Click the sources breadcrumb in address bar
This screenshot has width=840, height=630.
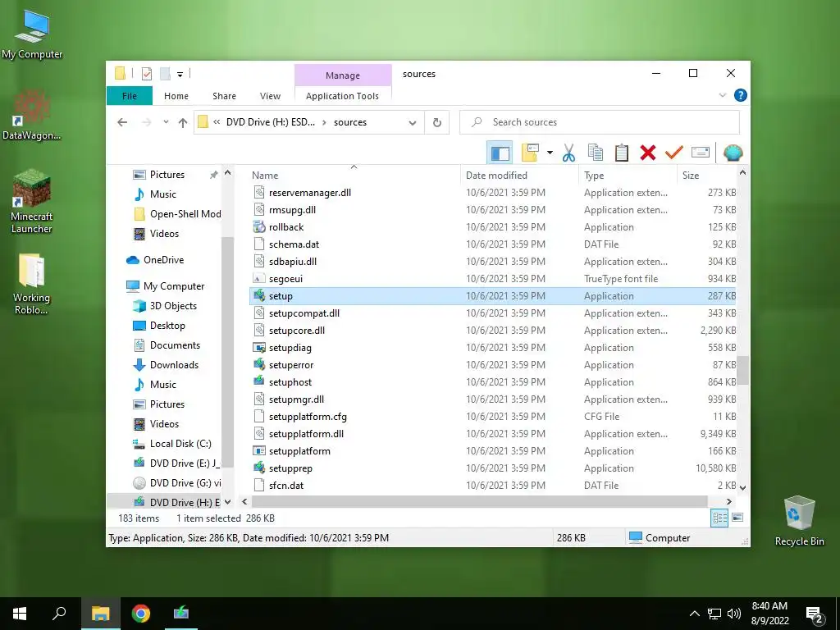pos(350,123)
